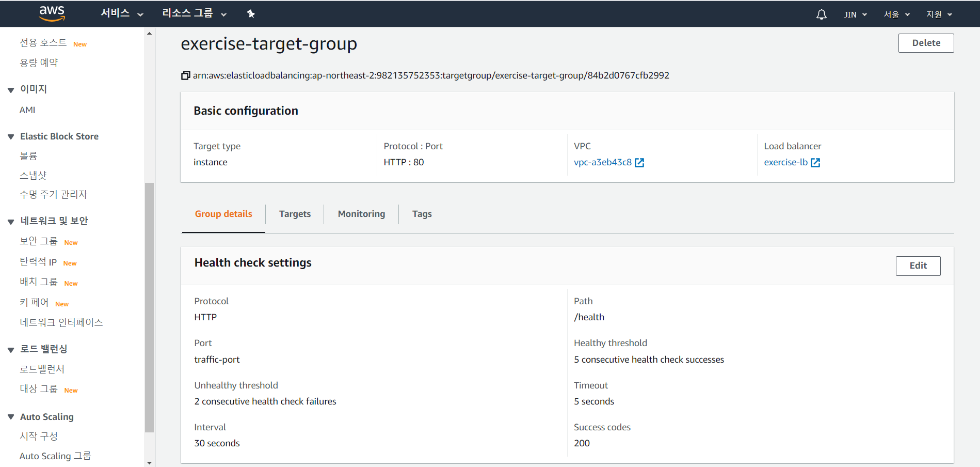This screenshot has width=980, height=467.
Task: Switch to the Targets tab
Action: pyautogui.click(x=295, y=214)
